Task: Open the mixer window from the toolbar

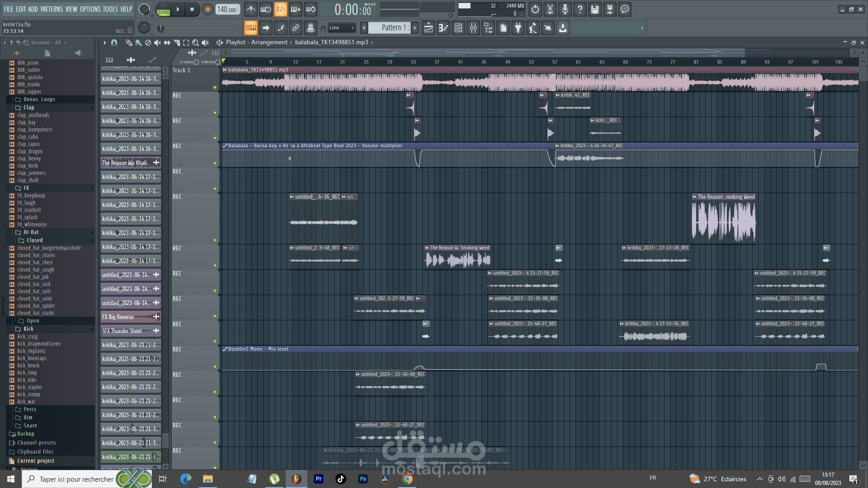Action: click(473, 28)
